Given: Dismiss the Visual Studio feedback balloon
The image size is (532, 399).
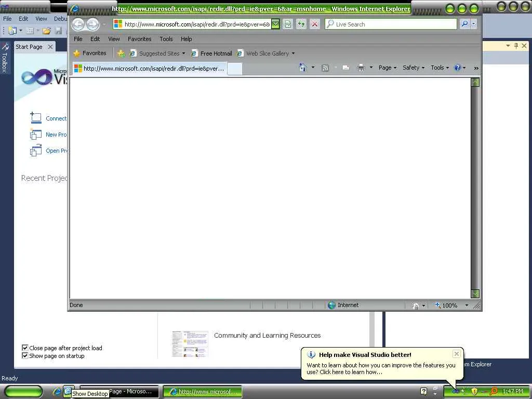Looking at the screenshot, I should (457, 354).
